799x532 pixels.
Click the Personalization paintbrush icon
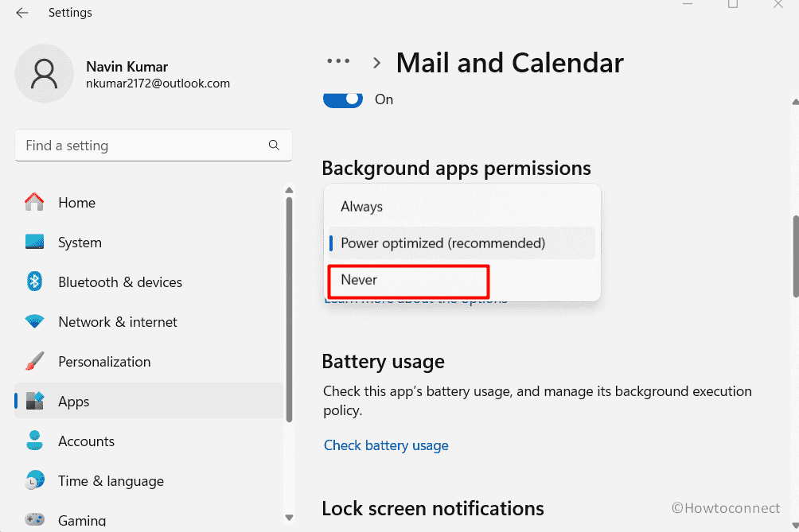click(35, 361)
